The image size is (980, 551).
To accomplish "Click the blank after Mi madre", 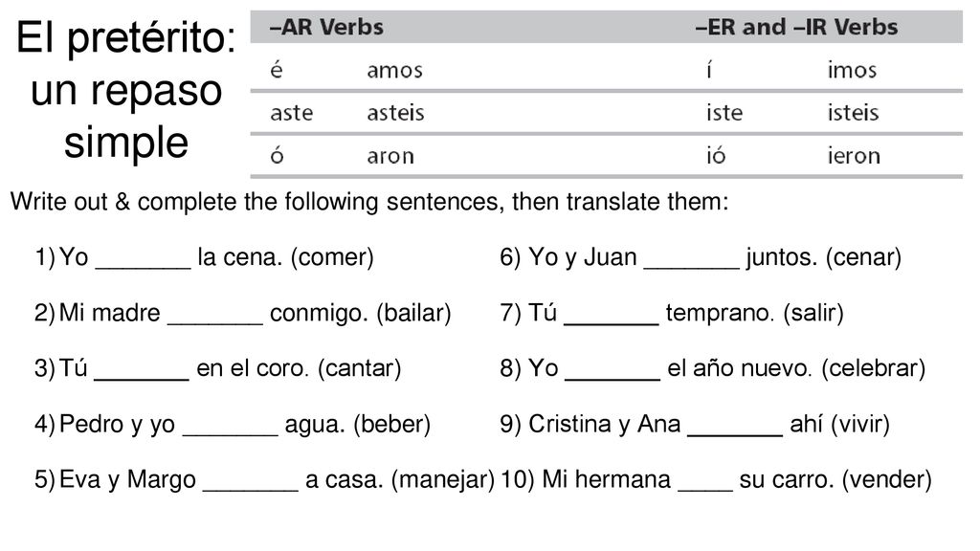I will tap(215, 318).
